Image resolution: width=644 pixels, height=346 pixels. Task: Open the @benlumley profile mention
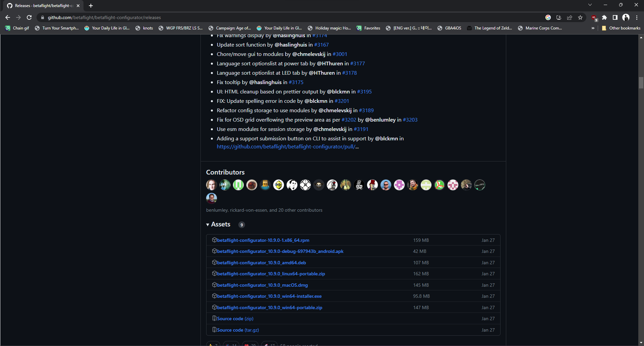(380, 120)
